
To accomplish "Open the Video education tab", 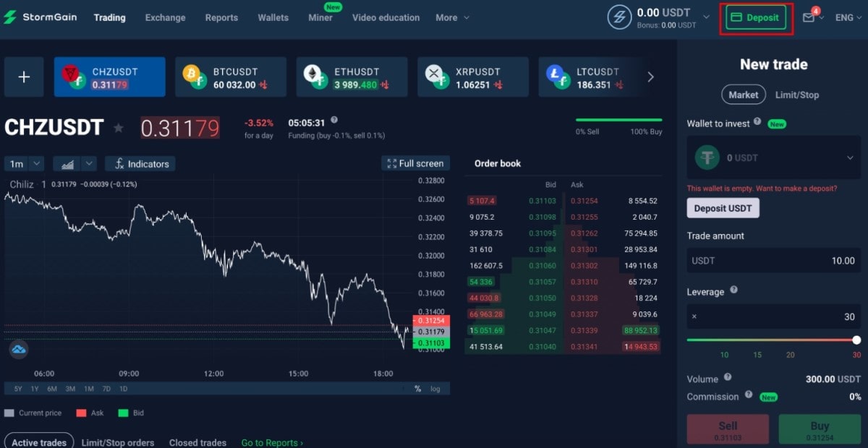I will [386, 17].
